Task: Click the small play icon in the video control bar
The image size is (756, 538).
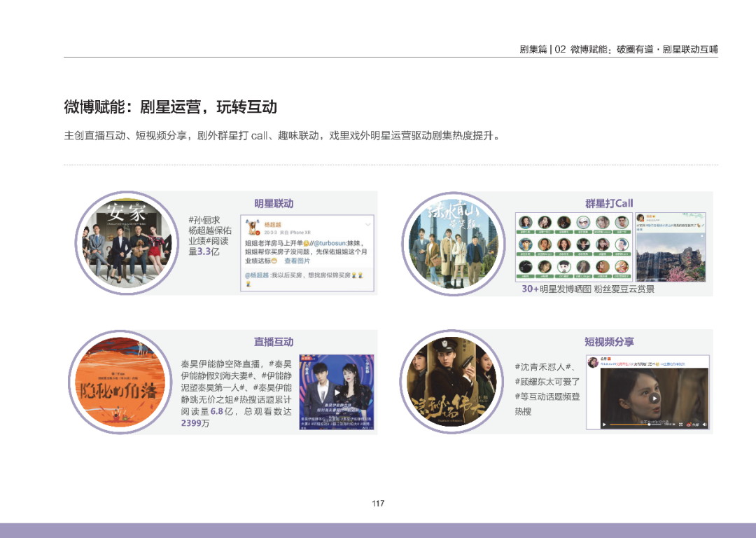Action: pos(604,425)
